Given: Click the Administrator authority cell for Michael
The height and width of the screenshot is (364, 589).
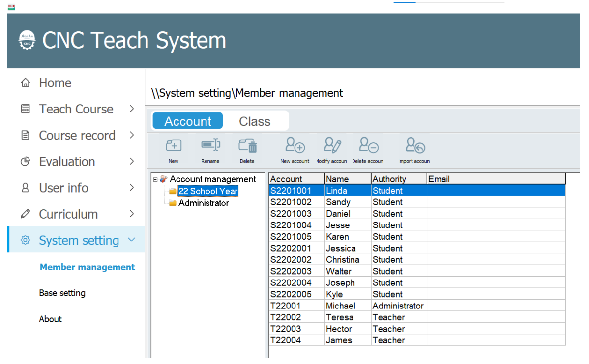Looking at the screenshot, I should pos(399,306).
